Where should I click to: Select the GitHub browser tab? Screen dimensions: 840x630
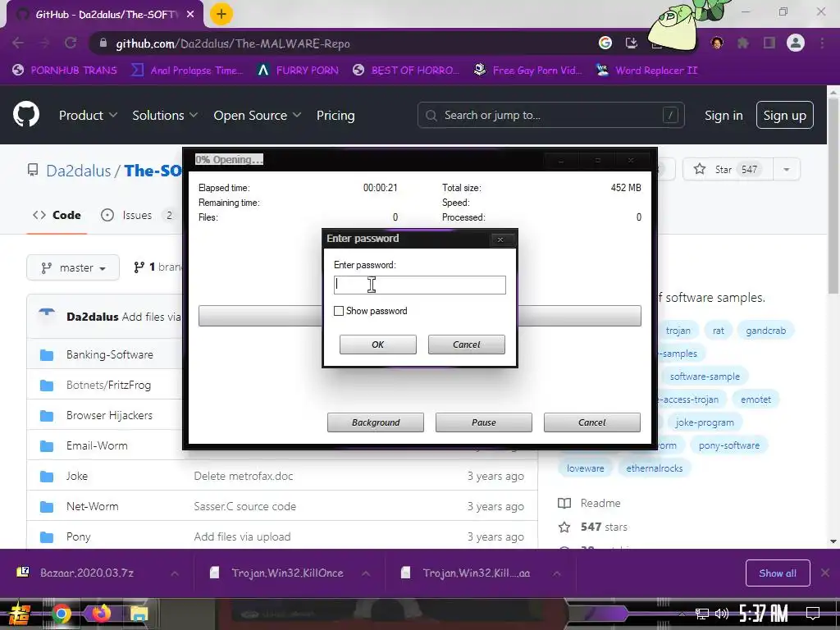[106, 15]
